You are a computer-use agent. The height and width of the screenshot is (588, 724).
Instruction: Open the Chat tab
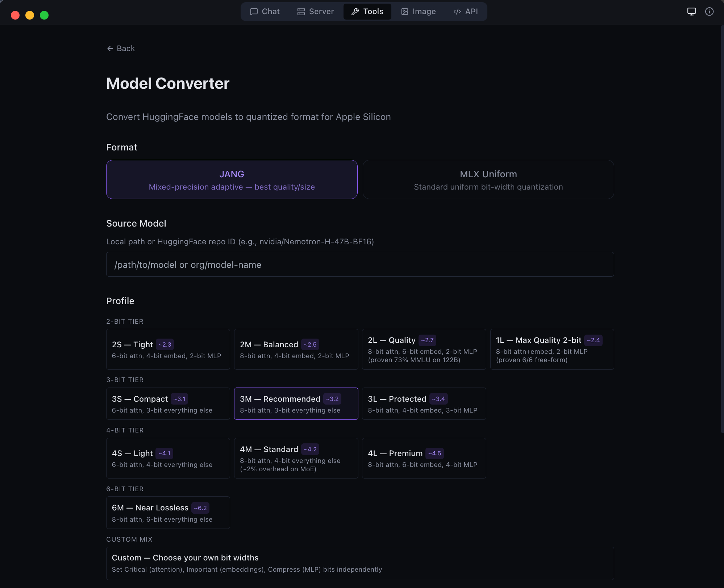(265, 11)
